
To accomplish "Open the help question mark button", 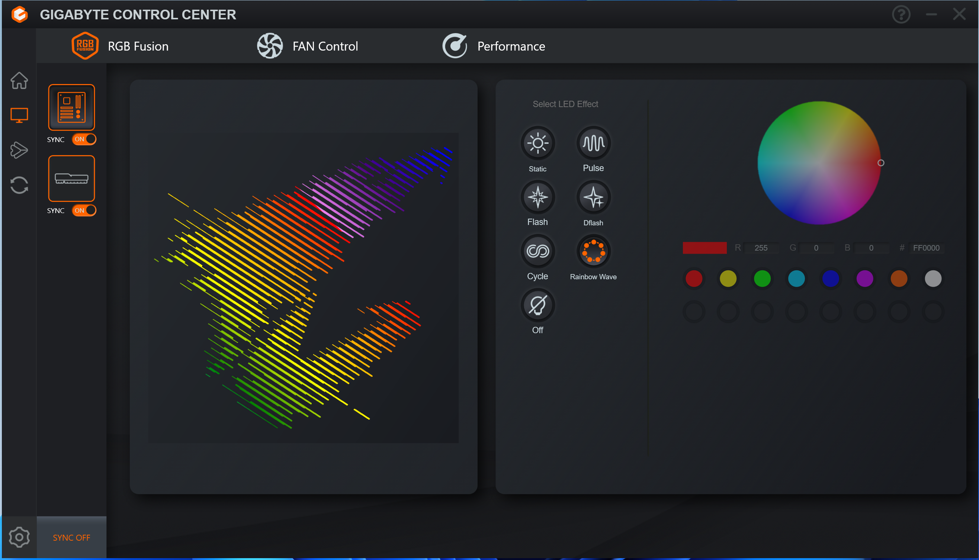I will 901,15.
